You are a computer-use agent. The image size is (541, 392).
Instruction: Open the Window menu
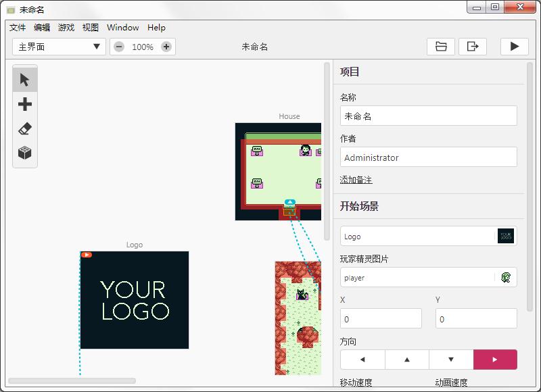(x=122, y=28)
